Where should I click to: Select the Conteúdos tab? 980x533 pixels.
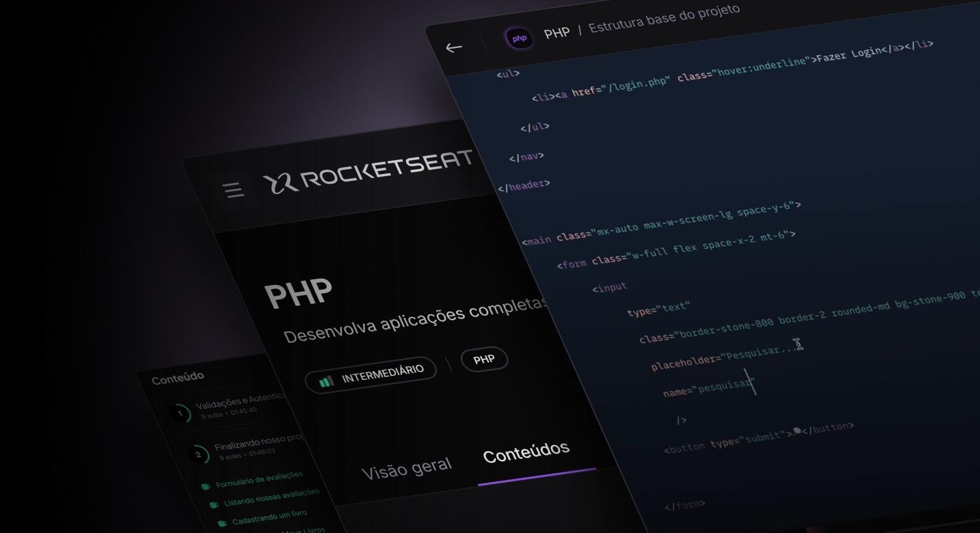click(526, 452)
